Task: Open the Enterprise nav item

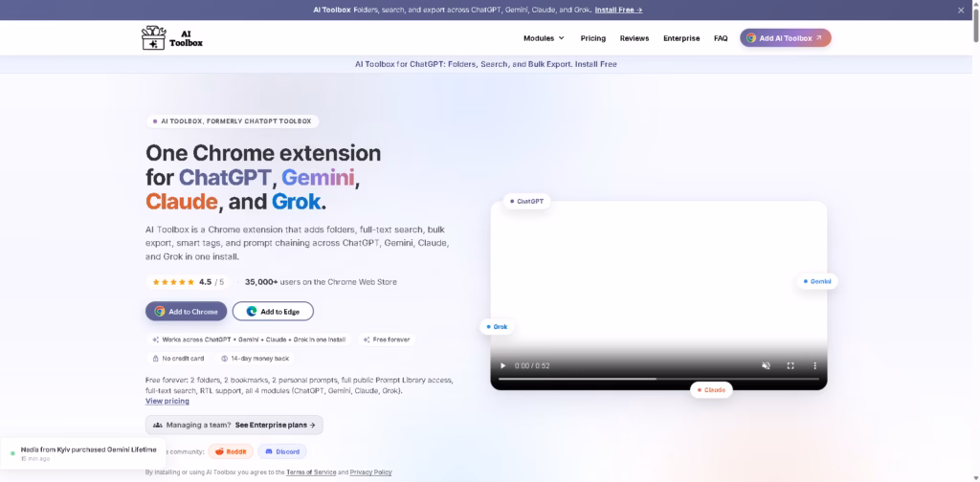Action: tap(681, 38)
